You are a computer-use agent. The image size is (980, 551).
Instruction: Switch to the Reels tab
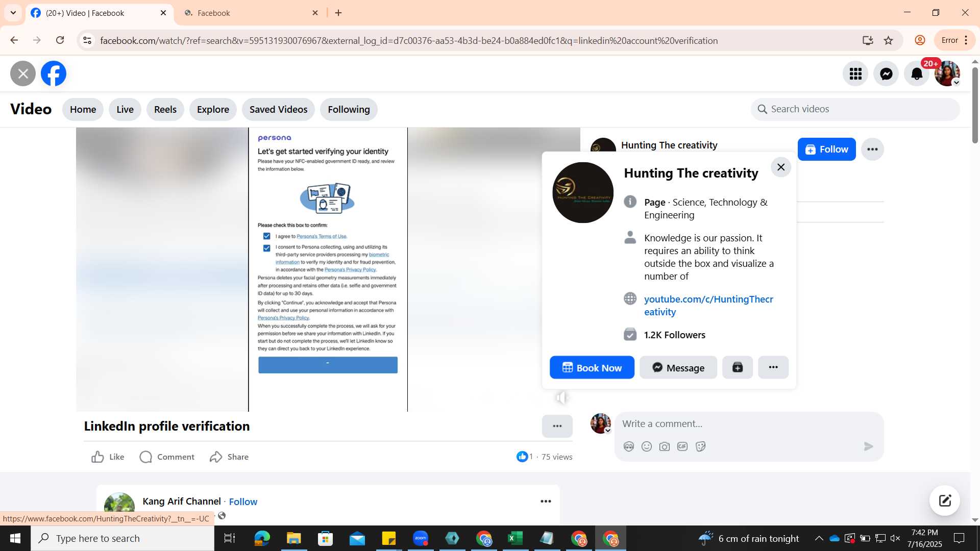tap(165, 109)
